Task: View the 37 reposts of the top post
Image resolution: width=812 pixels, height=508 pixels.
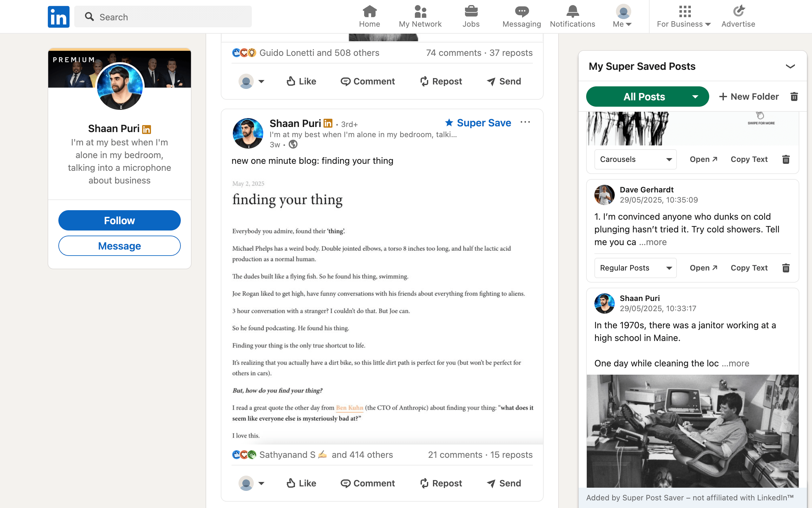Action: pyautogui.click(x=511, y=53)
